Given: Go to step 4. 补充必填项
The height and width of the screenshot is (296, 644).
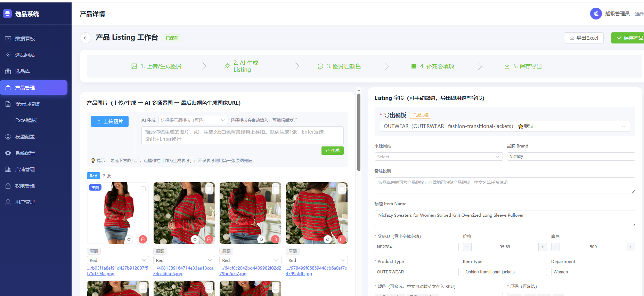Looking at the screenshot, I should pyautogui.click(x=433, y=66).
